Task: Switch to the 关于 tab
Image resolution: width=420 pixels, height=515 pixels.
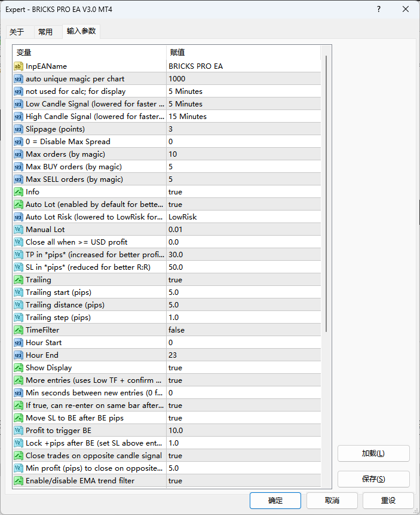Action: [17, 32]
